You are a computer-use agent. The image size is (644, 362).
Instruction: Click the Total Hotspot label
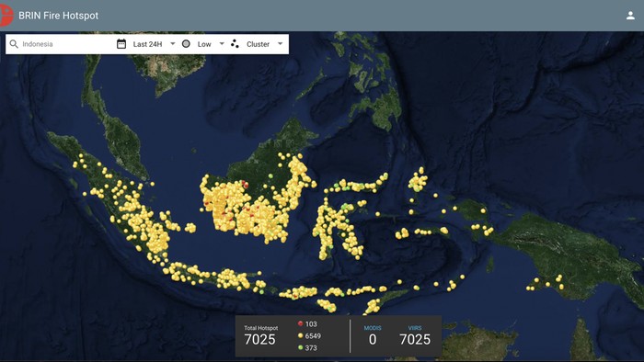coord(260,328)
